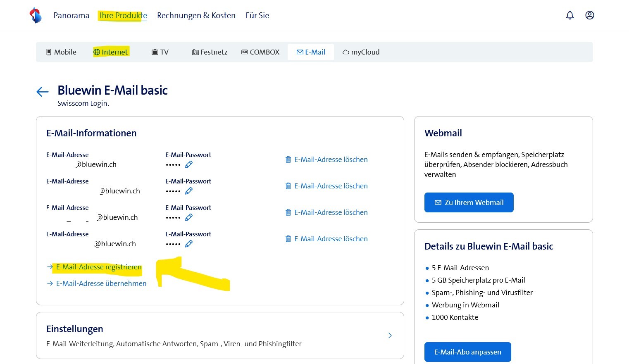Image resolution: width=629 pixels, height=364 pixels.
Task: Open the myCloud tab
Action: coord(361,52)
